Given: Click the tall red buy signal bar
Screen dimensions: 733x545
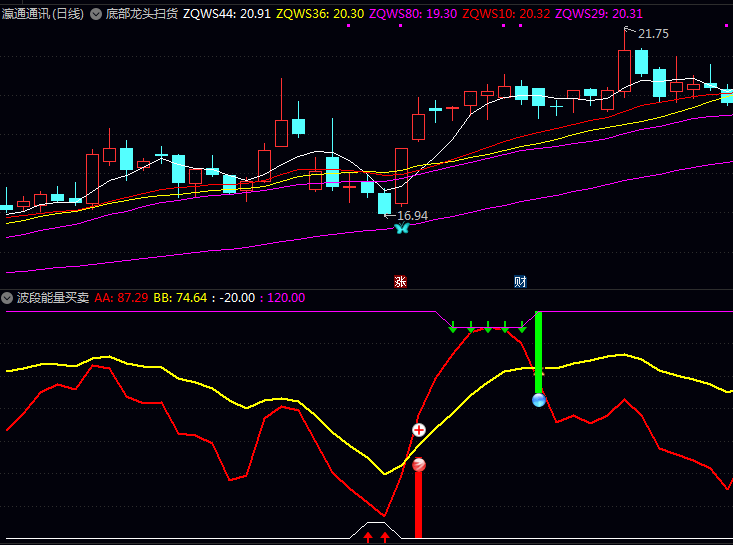Looking at the screenshot, I should pyautogui.click(x=418, y=505).
